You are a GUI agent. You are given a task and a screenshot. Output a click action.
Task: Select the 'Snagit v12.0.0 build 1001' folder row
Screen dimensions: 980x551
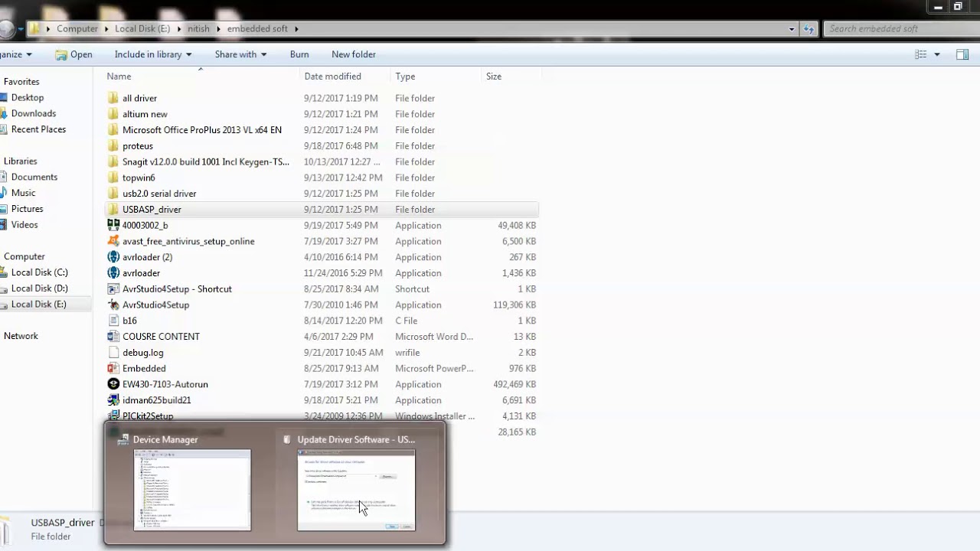tap(322, 161)
